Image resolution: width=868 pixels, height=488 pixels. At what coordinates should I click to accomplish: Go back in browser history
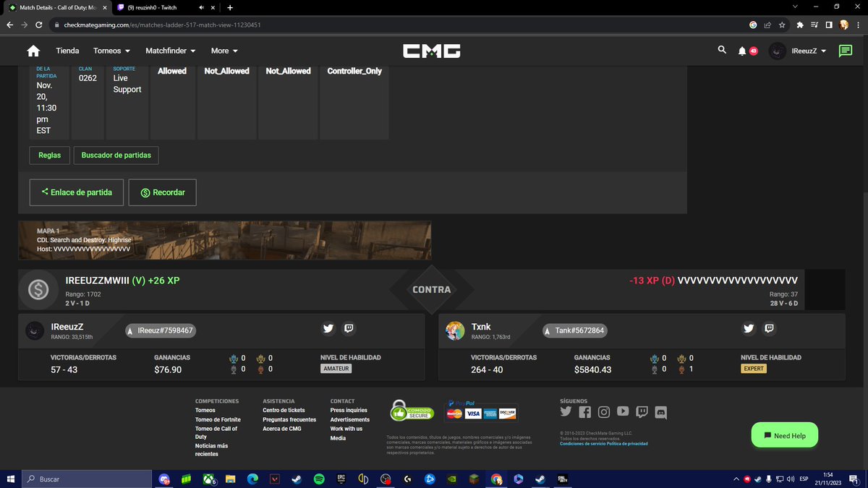(10, 24)
